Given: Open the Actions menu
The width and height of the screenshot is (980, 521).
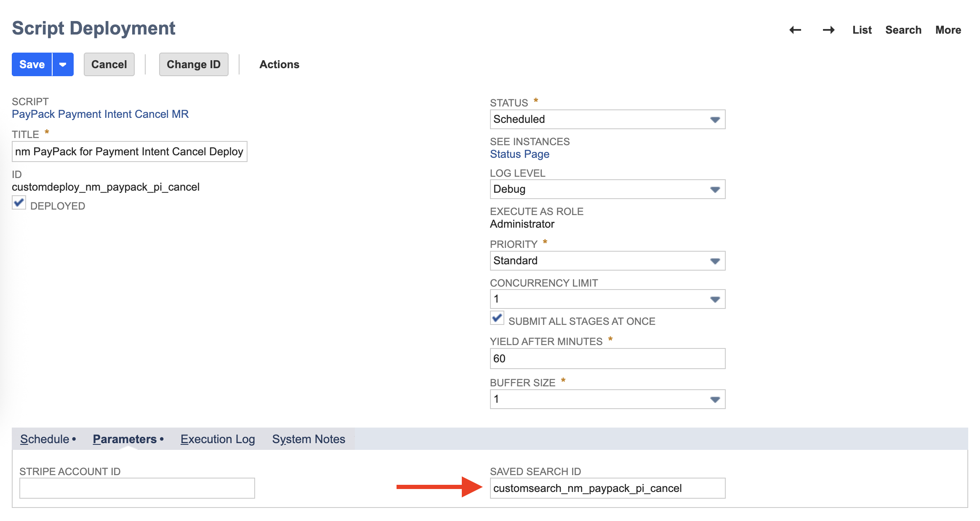Looking at the screenshot, I should [279, 64].
